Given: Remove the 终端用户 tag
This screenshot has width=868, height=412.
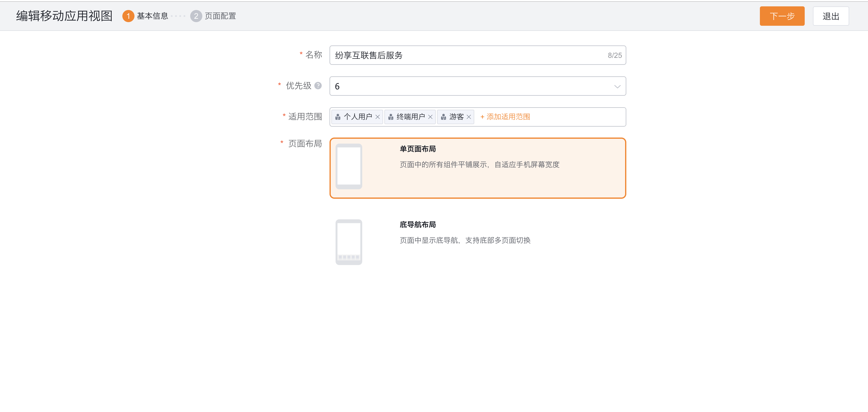Looking at the screenshot, I should pos(430,117).
